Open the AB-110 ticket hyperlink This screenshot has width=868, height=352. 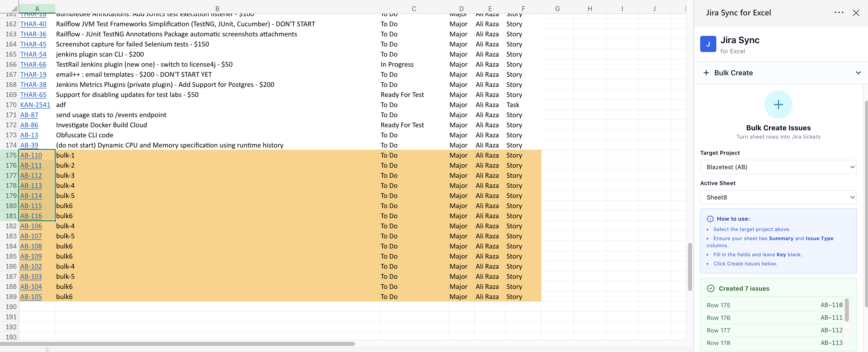(31, 155)
